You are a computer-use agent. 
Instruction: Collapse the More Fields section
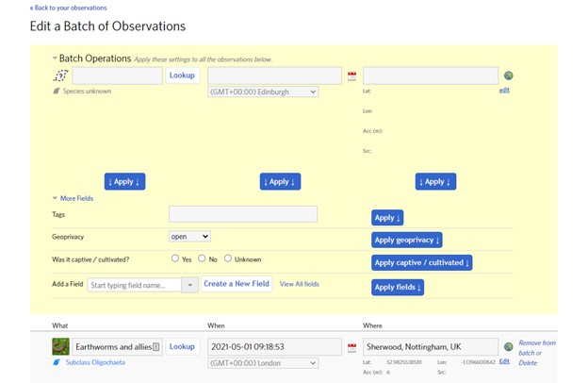(55, 198)
